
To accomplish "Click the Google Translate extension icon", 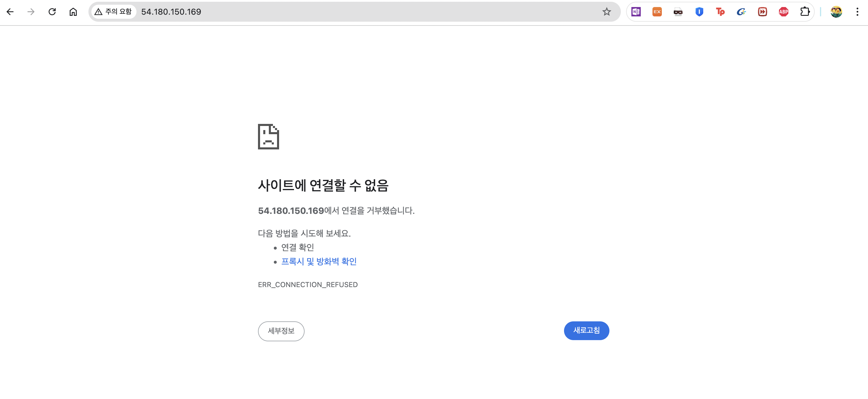I will [x=741, y=12].
